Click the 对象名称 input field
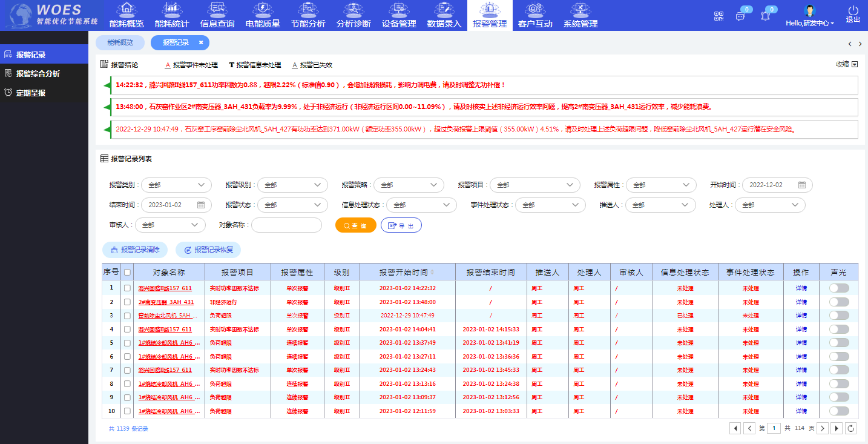Viewport: 868px width, 444px height. click(x=286, y=225)
